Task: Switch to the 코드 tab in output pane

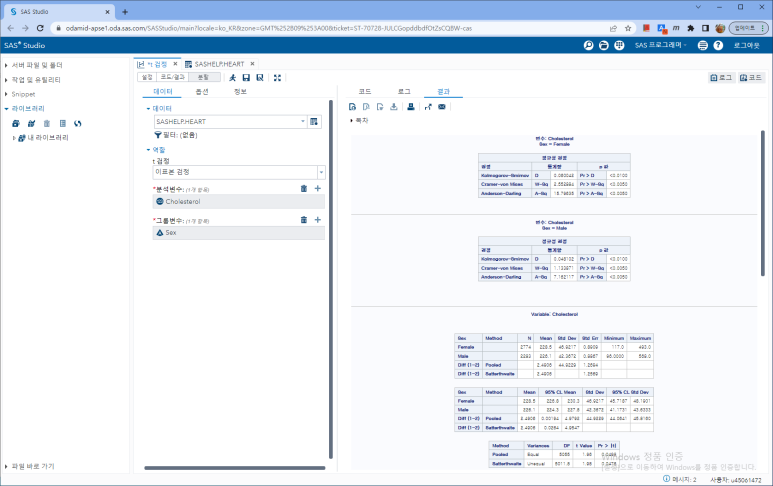Action: pos(365,92)
